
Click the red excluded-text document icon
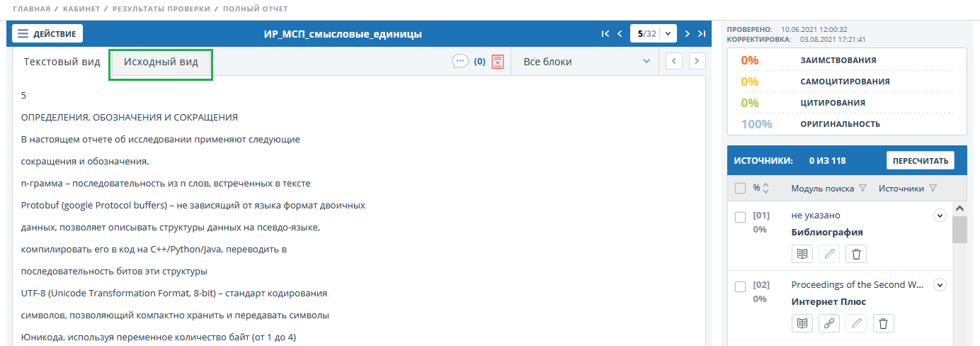pos(498,62)
